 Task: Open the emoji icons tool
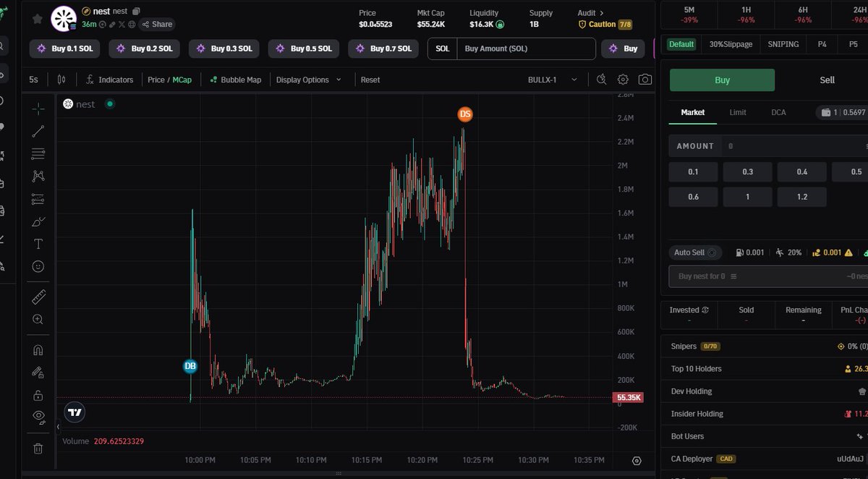38,266
